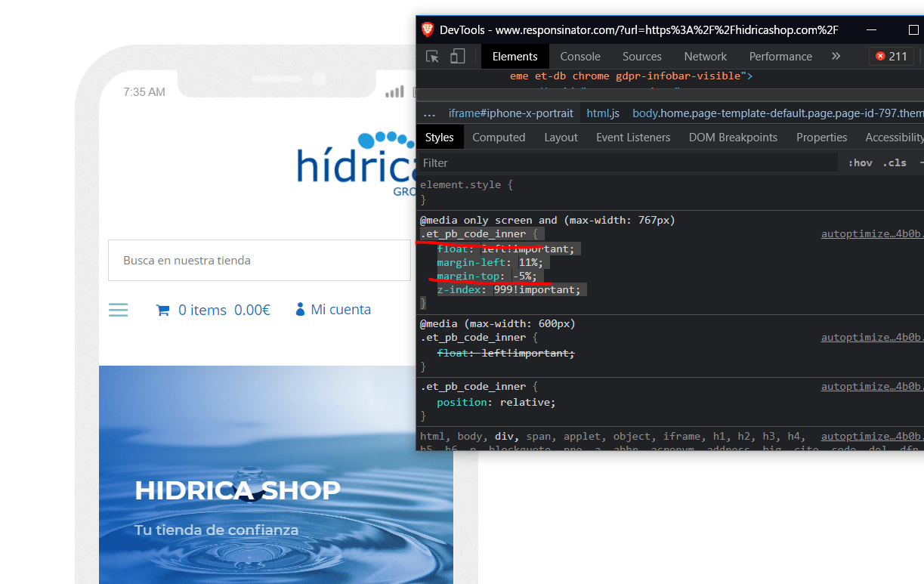Select the Event Listeners sub-tab

coord(633,138)
